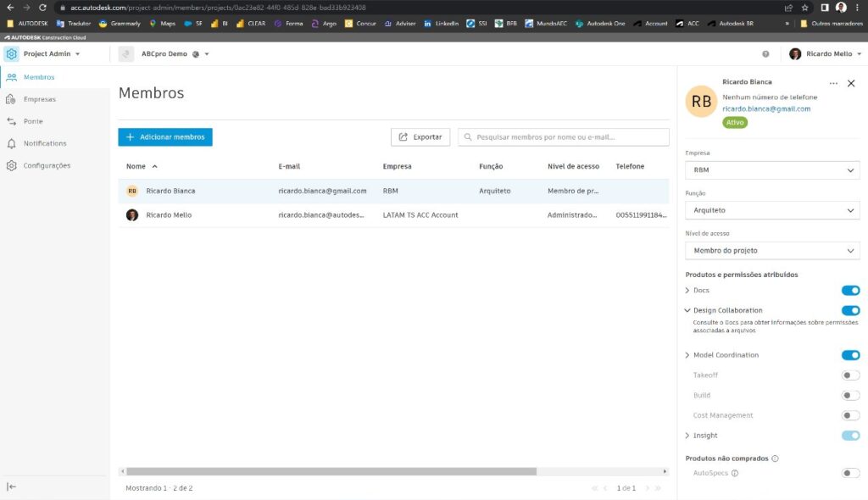Click the Membros people icon in sidebar
The height and width of the screenshot is (500, 868).
pyautogui.click(x=12, y=77)
